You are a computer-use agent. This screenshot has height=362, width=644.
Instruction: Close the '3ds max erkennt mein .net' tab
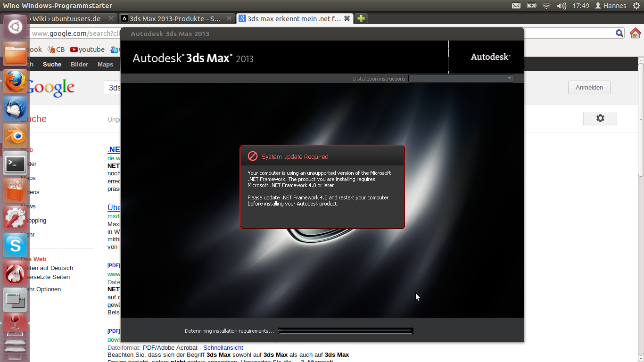[347, 18]
